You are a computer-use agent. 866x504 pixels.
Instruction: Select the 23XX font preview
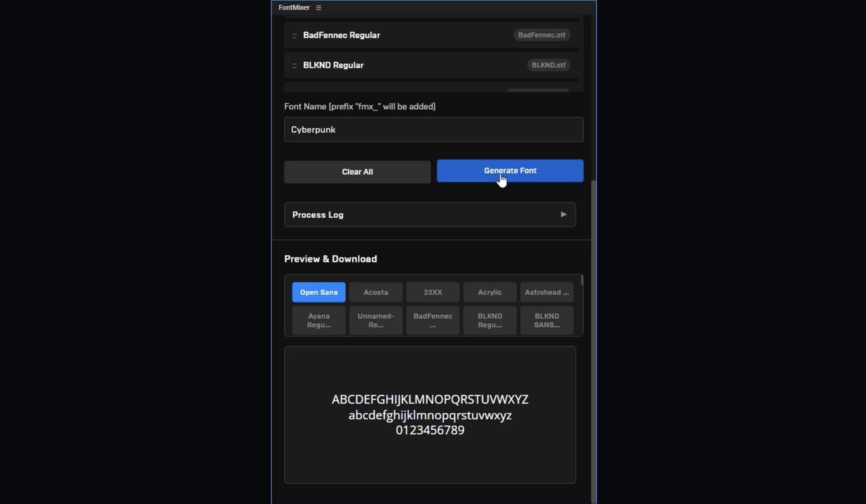click(433, 293)
